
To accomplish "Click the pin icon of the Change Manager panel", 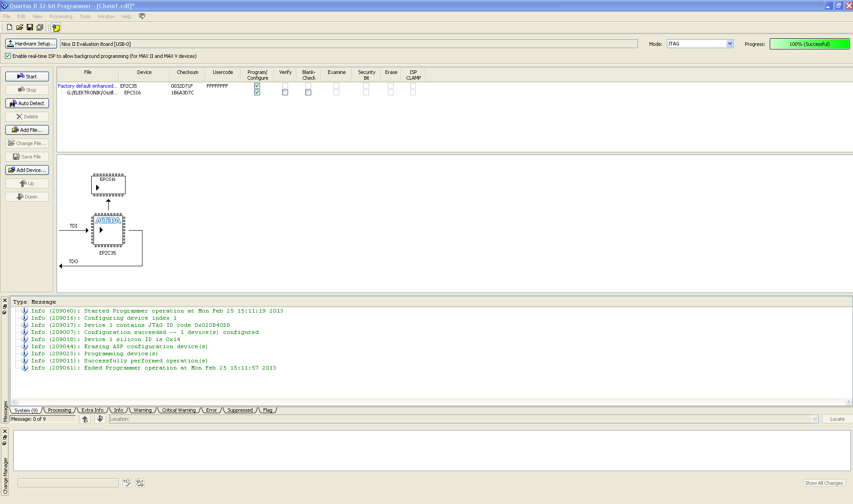I will point(4,443).
